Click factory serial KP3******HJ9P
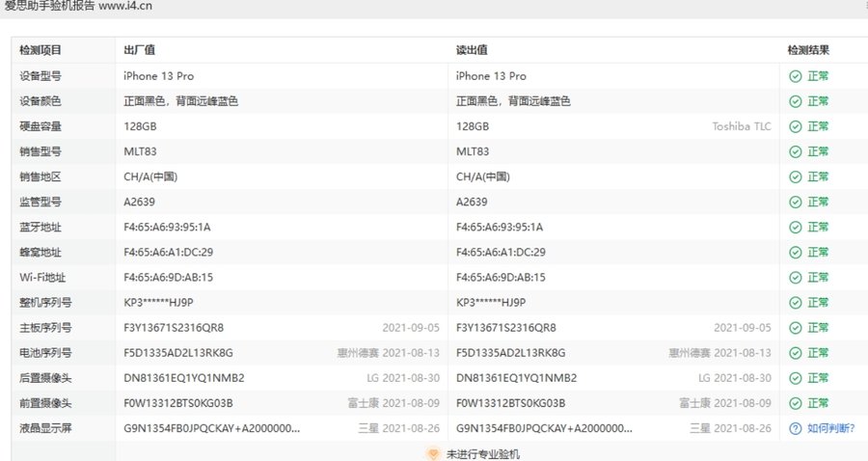The height and width of the screenshot is (461, 868). (158, 303)
